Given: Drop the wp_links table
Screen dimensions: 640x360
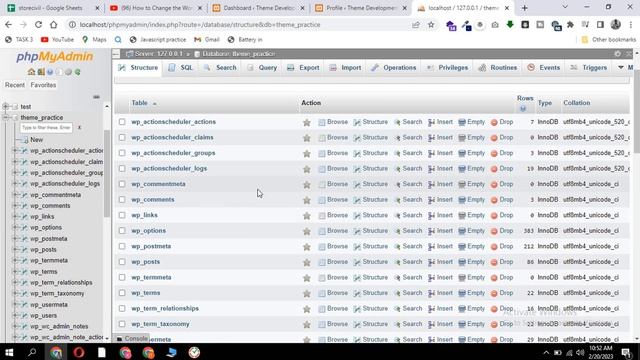Looking at the screenshot, I should [x=502, y=215].
